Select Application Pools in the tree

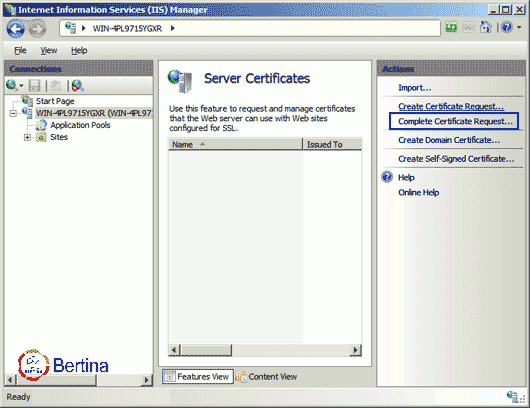coord(80,125)
